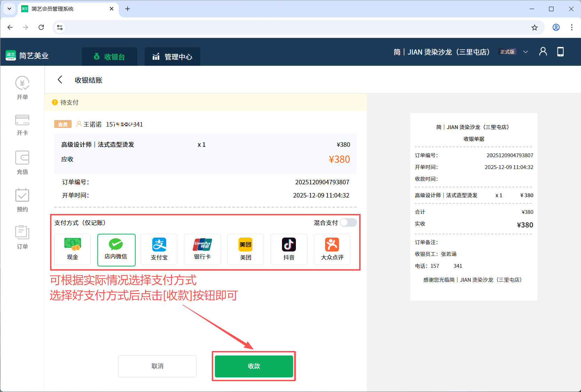Click the green 收款 button
The image size is (581, 392).
point(253,366)
